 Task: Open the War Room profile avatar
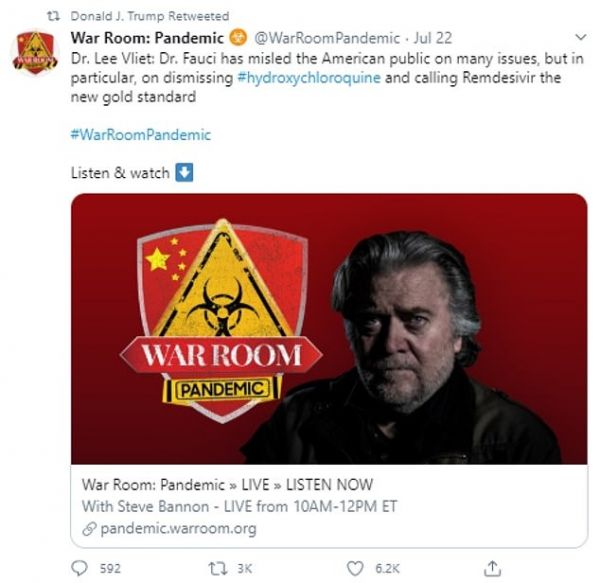pos(35,53)
